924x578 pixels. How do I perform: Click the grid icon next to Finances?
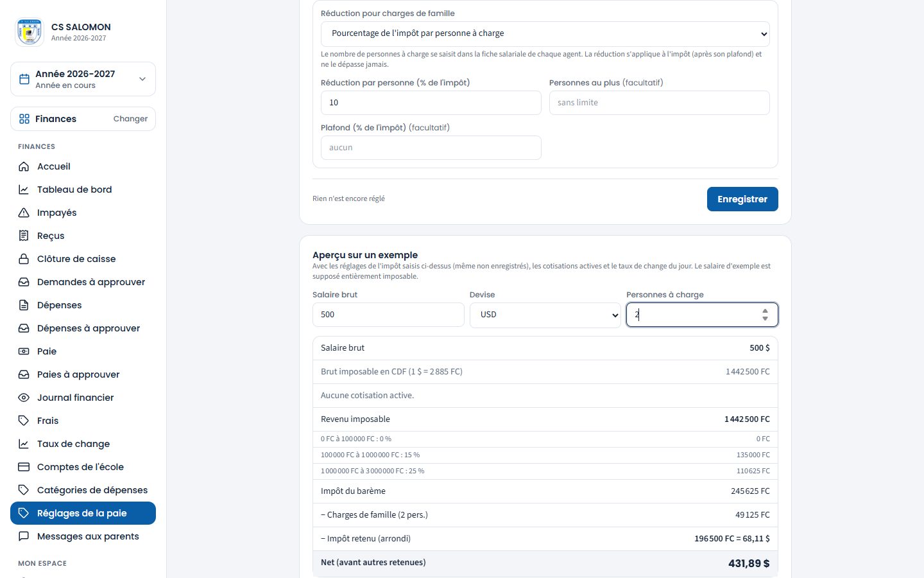[x=24, y=119]
